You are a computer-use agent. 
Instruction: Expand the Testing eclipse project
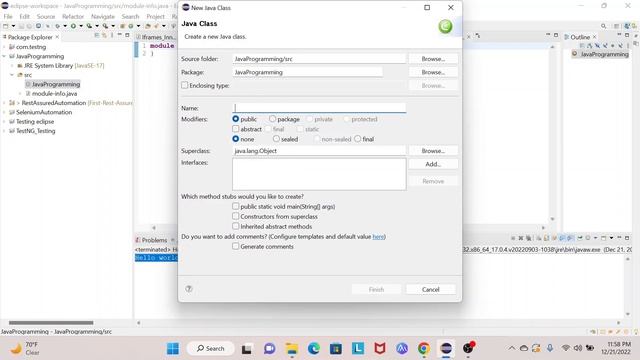4,122
